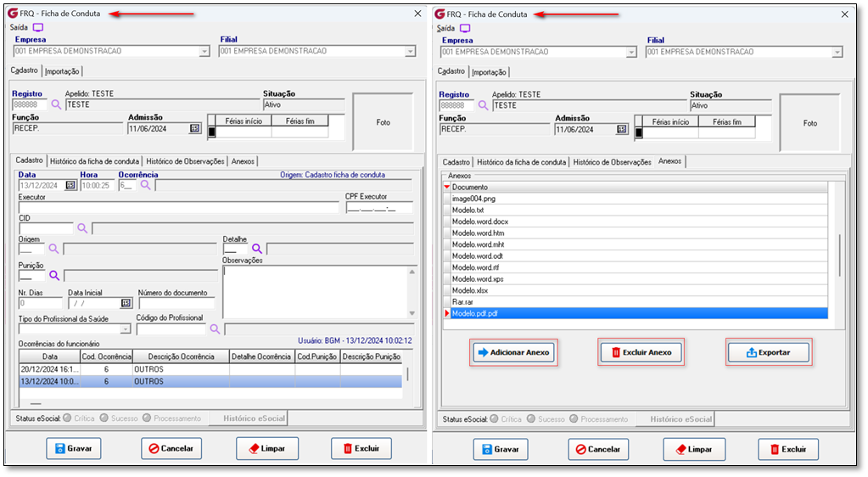This screenshot has width=868, height=477.
Task: Click Descrição Ocorrência column header
Action: pyautogui.click(x=181, y=356)
